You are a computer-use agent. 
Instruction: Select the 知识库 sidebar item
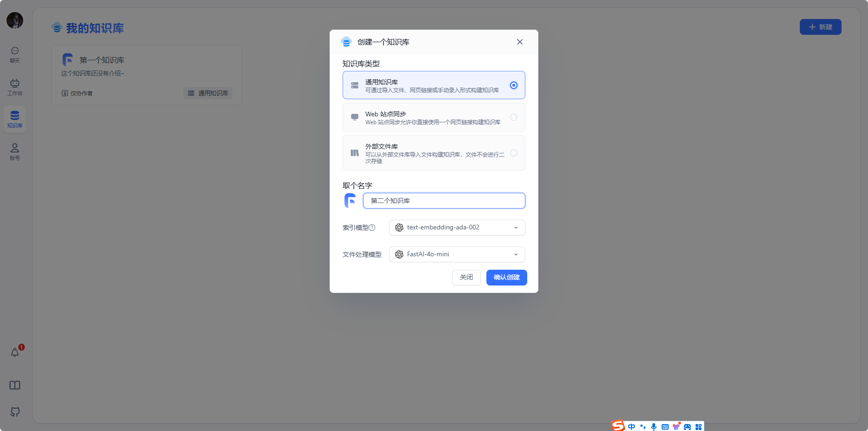click(x=15, y=119)
